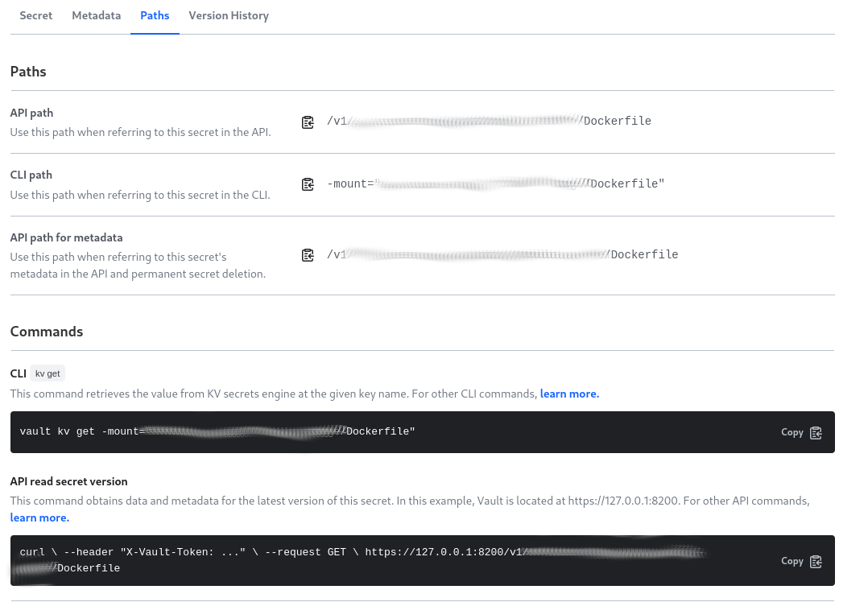Screen dimensions: 868x602
Task: Click the clipboard icon next to /v1 Dockerfile path
Action: [308, 122]
